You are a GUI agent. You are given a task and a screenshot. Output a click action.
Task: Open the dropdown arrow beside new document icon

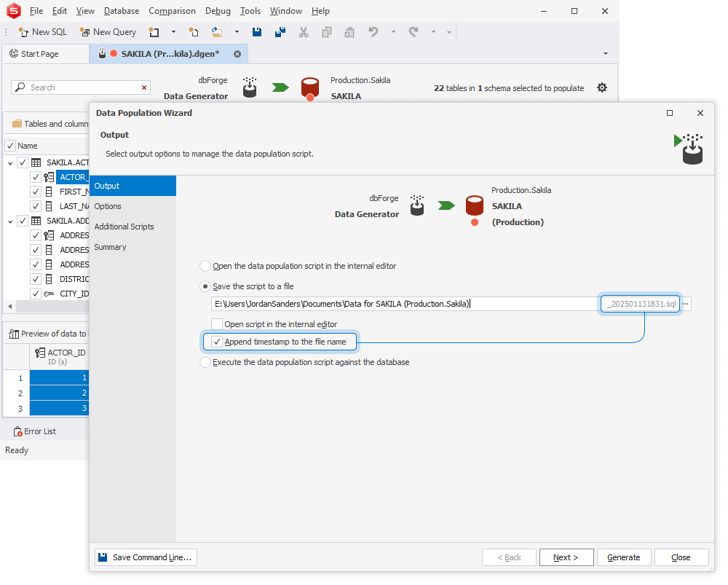pos(174,32)
